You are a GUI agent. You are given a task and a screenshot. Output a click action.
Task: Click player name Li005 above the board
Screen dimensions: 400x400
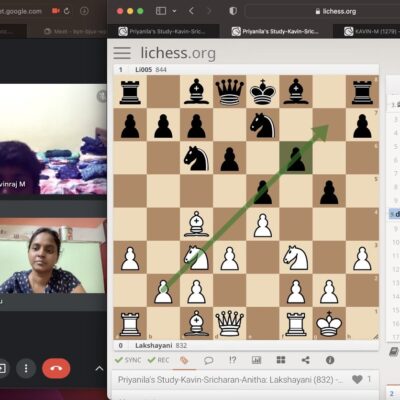click(144, 70)
